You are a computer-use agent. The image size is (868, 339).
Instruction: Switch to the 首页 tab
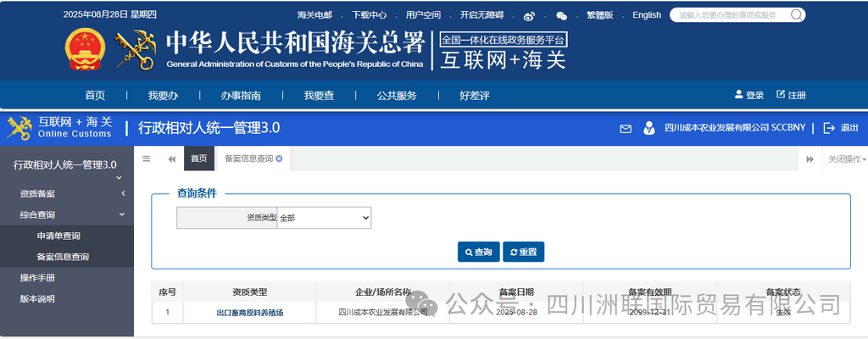click(x=198, y=158)
